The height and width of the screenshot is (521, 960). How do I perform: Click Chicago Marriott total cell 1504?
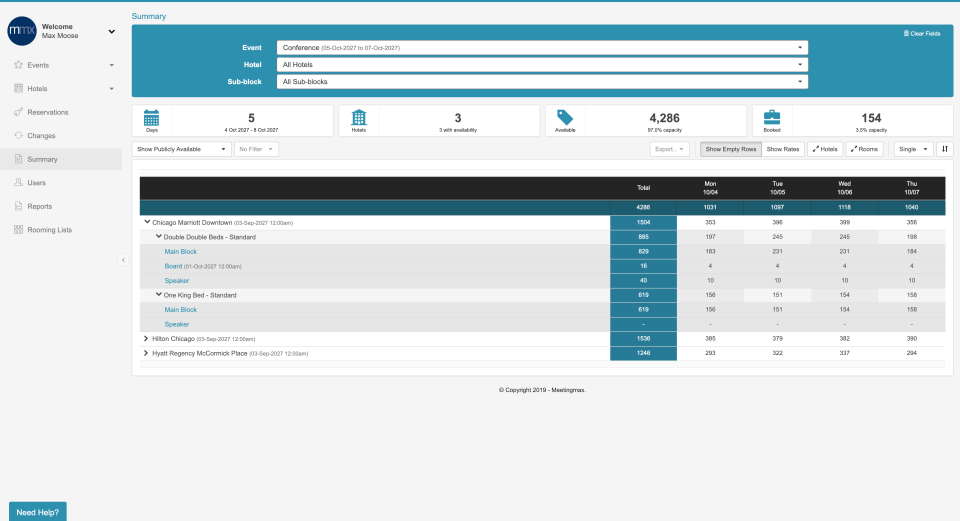point(643,223)
